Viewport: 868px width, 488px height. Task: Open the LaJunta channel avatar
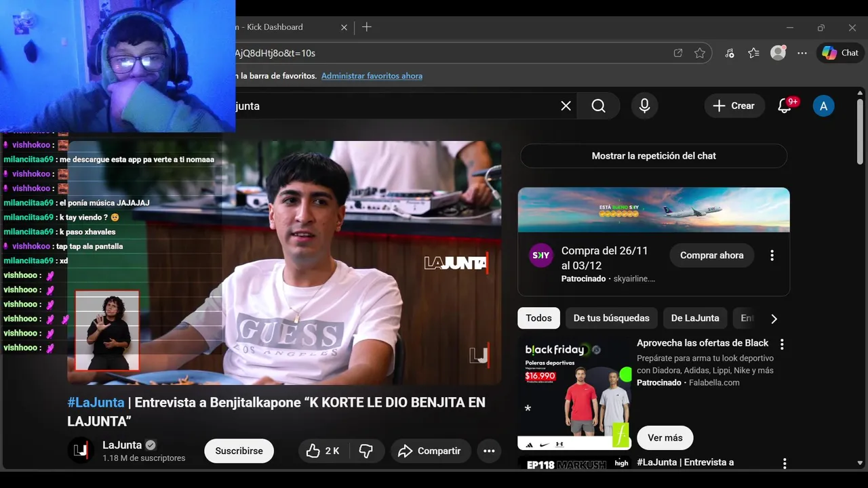coord(81,451)
